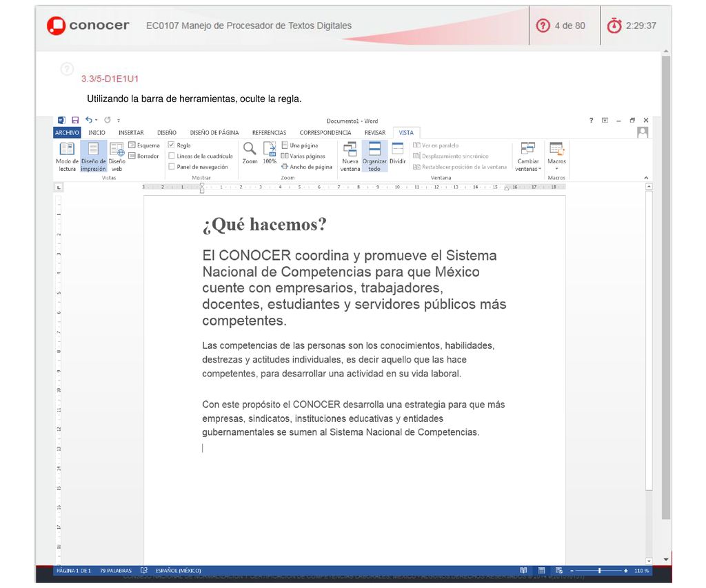Select Diseño de impresión view
Image resolution: width=706 pixels, height=588 pixels.
93,156
